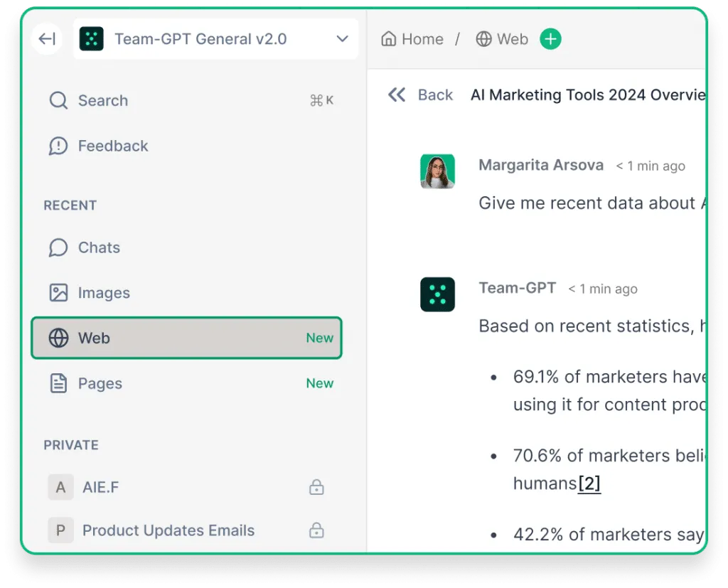Click the New badge on the Pages item
728x588 pixels.
click(319, 383)
